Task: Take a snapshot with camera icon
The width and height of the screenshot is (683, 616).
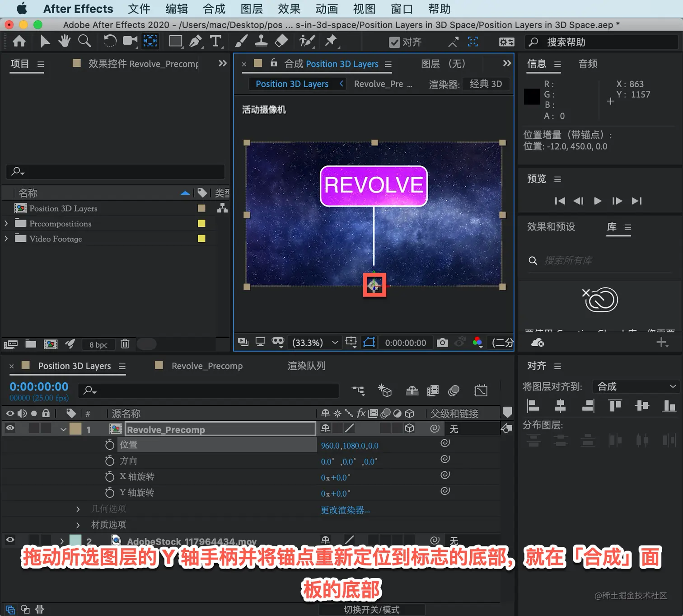Action: point(443,343)
